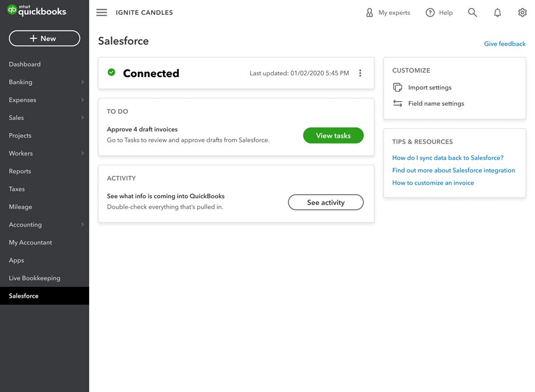This screenshot has width=535, height=392.
Task: Open the three-dot menu beside Connected
Action: click(x=360, y=73)
